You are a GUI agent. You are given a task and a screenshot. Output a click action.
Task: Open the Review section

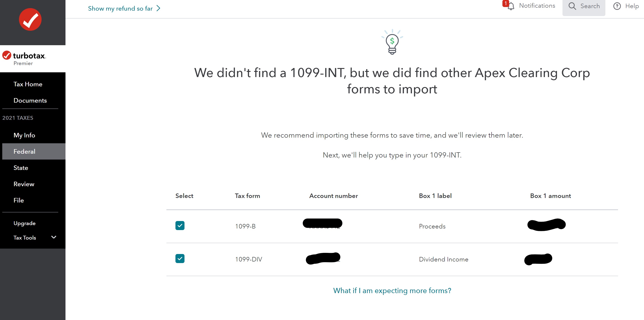tap(24, 184)
